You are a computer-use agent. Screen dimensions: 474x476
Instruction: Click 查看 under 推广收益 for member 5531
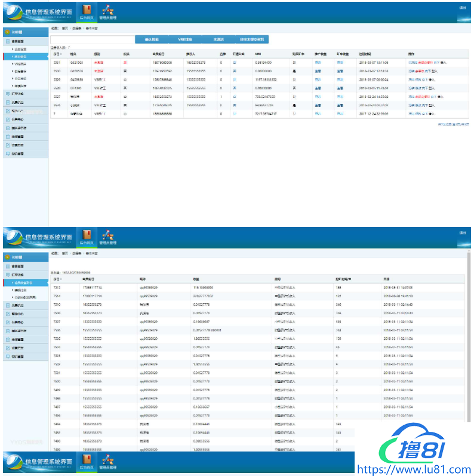click(x=317, y=62)
